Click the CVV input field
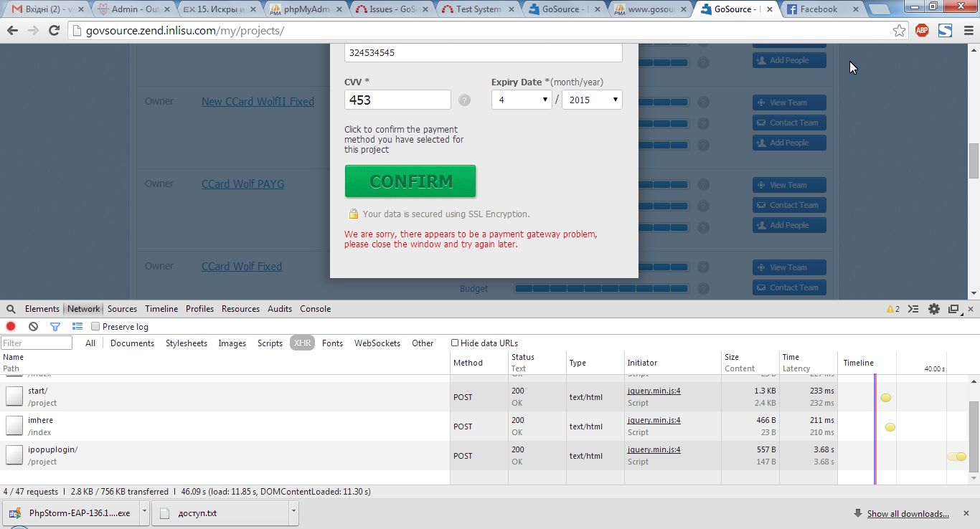This screenshot has height=529, width=980. click(397, 100)
